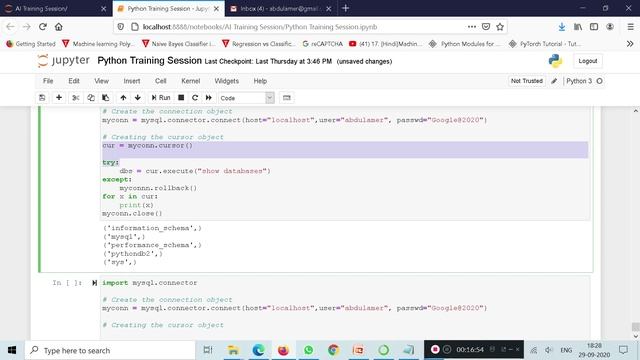This screenshot has height=360, width=640.
Task: Click the notebook vertical scrollbar down arrow
Action: pyautogui.click(x=636, y=336)
